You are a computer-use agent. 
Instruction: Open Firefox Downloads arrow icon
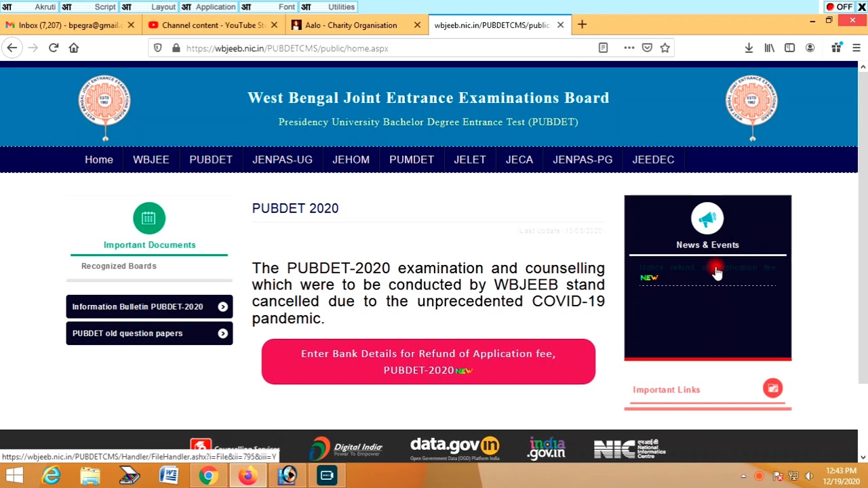pos(749,48)
